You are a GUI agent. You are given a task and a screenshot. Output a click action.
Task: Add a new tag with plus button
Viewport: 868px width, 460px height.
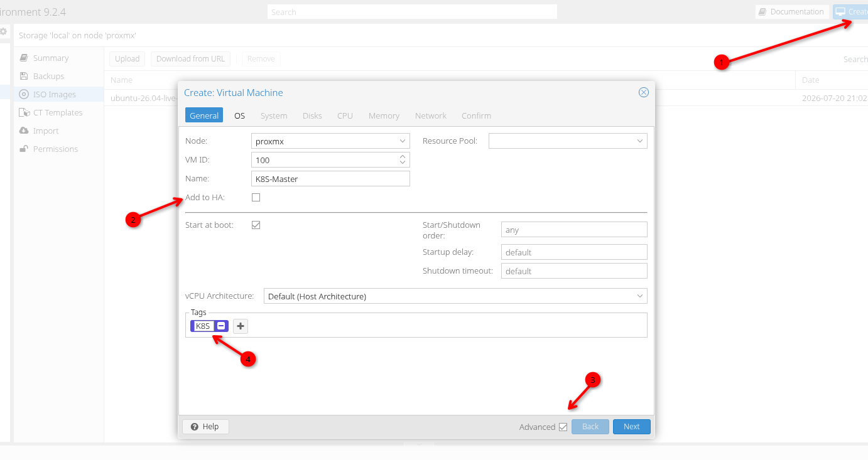(241, 326)
